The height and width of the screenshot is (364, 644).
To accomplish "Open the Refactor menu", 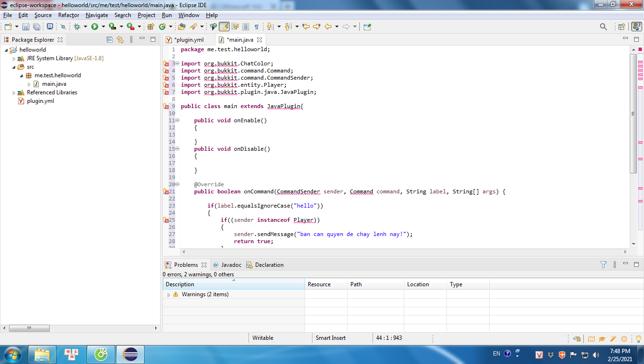I will click(x=69, y=15).
